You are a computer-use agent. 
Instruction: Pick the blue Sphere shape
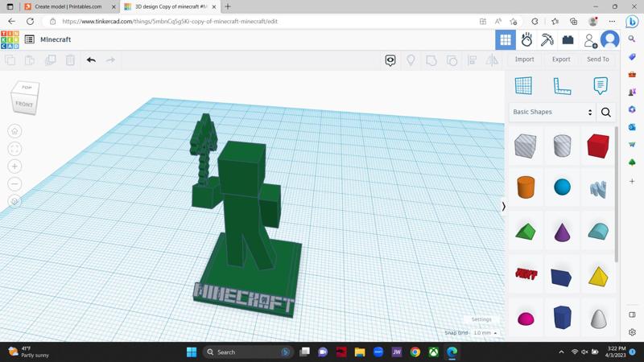tap(562, 187)
